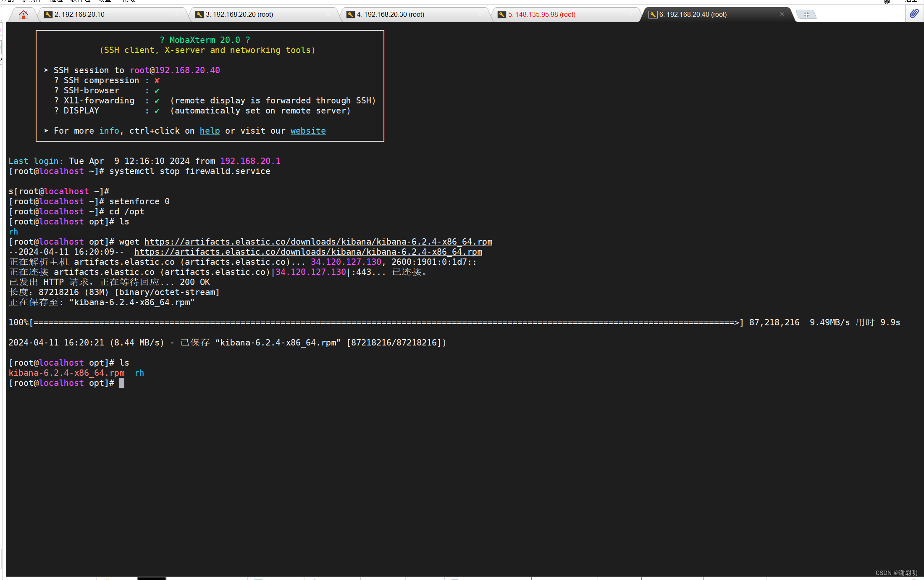Click the '87,218,216' downloaded bytes value

(774, 322)
